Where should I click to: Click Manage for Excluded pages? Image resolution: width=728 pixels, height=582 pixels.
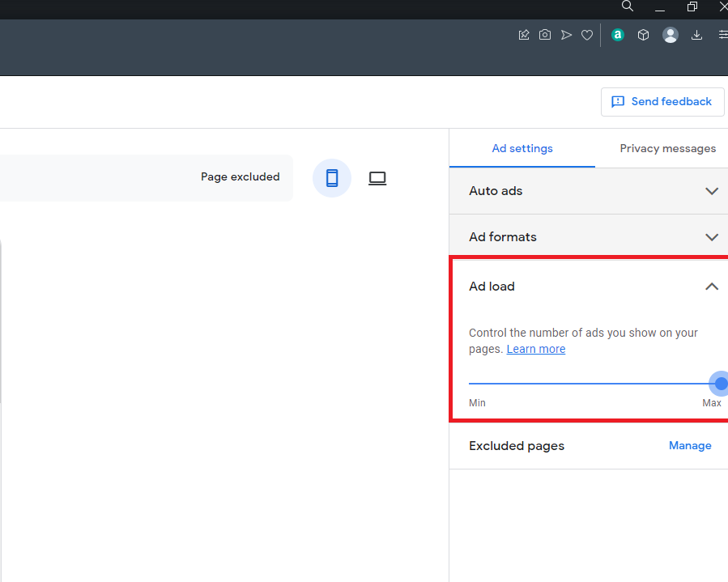coord(690,445)
